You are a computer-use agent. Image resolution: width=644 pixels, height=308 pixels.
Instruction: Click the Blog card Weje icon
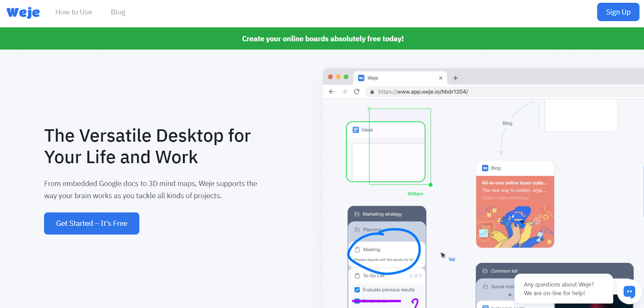pos(485,168)
